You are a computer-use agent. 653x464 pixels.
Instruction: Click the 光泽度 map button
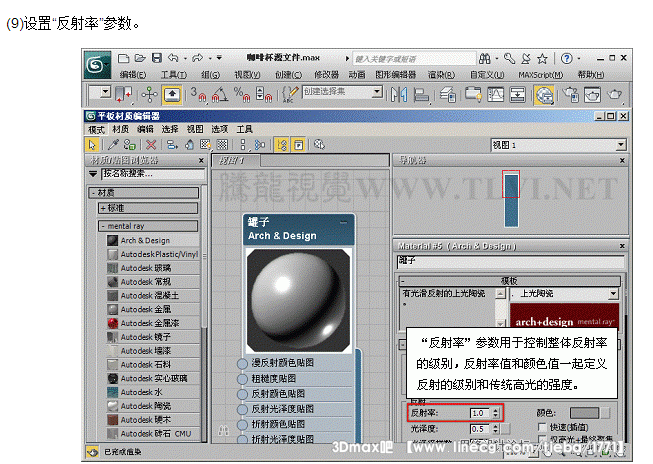point(506,429)
